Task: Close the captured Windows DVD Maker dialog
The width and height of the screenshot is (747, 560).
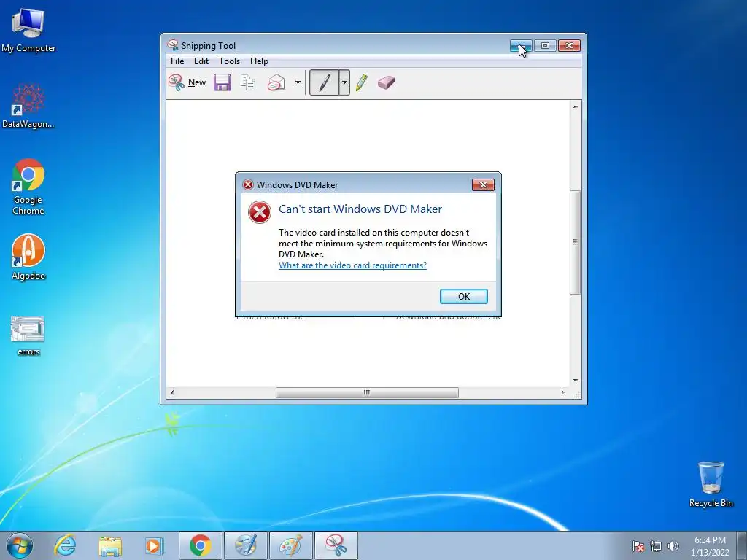Action: coord(483,184)
